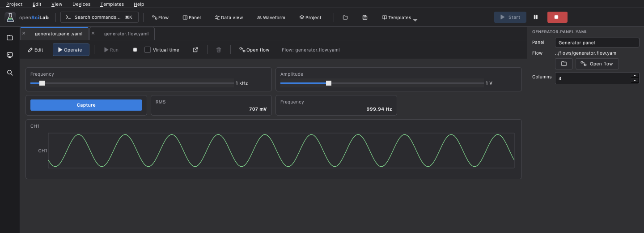Click the pop-out external window icon
Viewport: 644px width, 233px height.
click(x=195, y=50)
